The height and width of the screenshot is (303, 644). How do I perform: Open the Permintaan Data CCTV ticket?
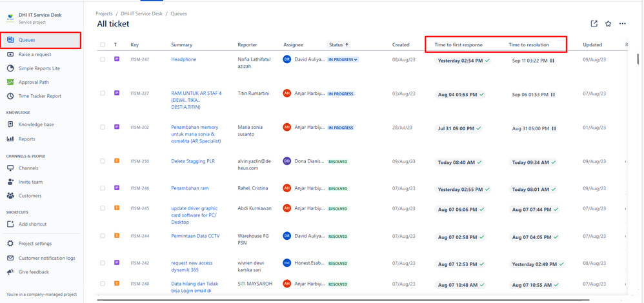[196, 236]
